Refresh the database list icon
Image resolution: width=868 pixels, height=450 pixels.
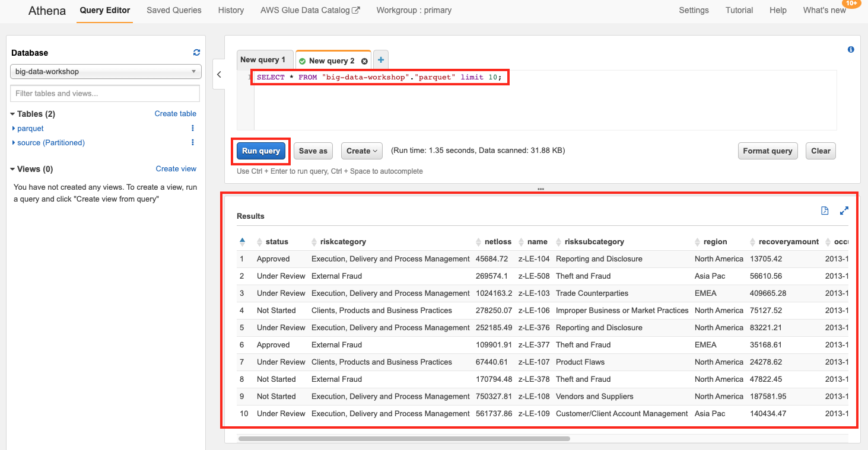point(196,53)
